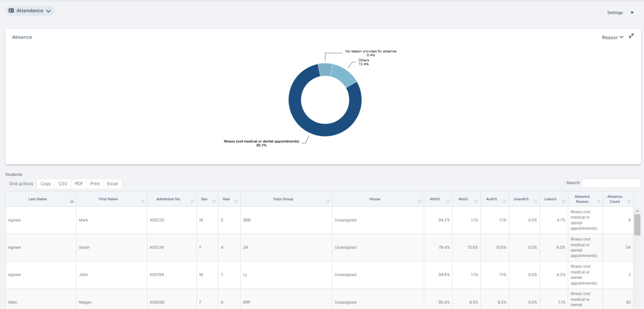Open the Settings dropdown arrow

coord(632,13)
